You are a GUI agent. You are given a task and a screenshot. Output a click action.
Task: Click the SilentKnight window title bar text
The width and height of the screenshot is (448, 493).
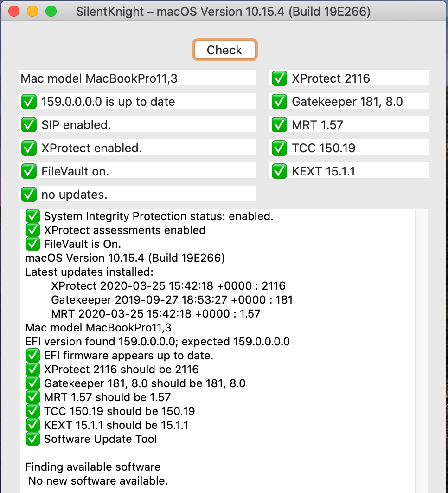click(224, 12)
